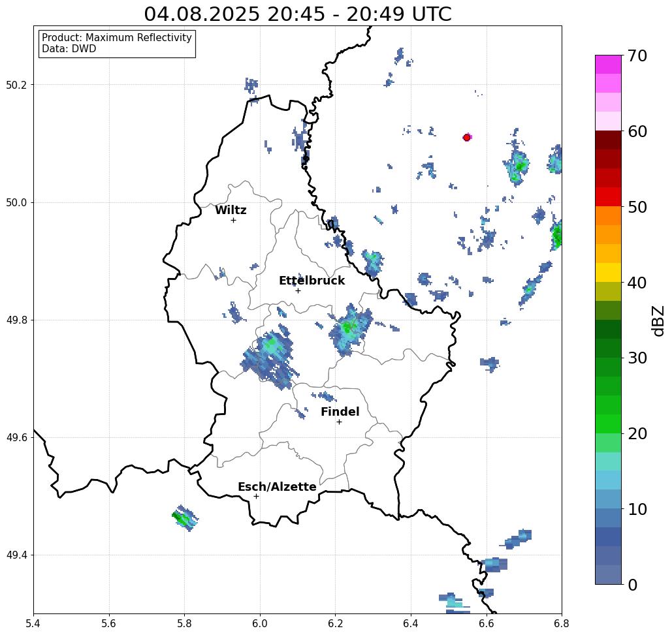Click the latitude label 49.8
Image resolution: width=672 pixels, height=635 pixels.
pyautogui.click(x=16, y=320)
